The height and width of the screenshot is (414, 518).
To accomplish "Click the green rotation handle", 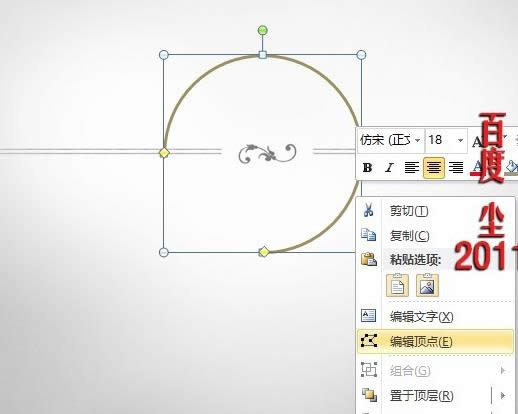I will (263, 30).
